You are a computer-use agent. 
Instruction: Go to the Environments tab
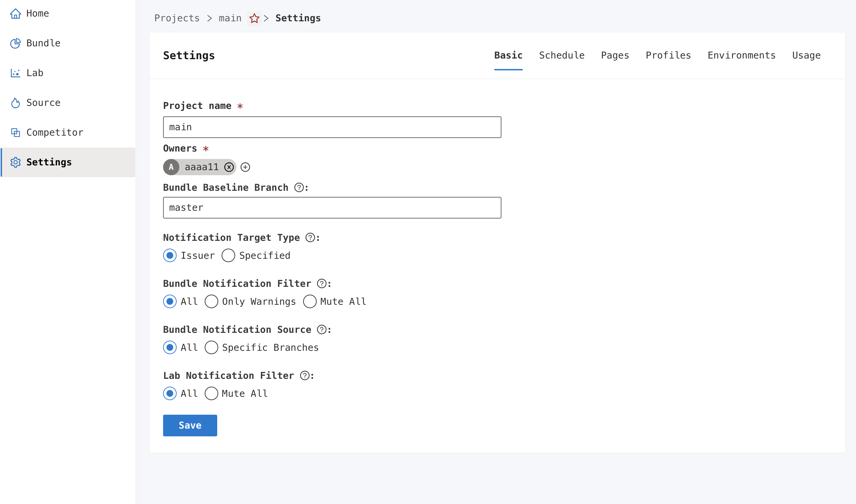pyautogui.click(x=742, y=55)
